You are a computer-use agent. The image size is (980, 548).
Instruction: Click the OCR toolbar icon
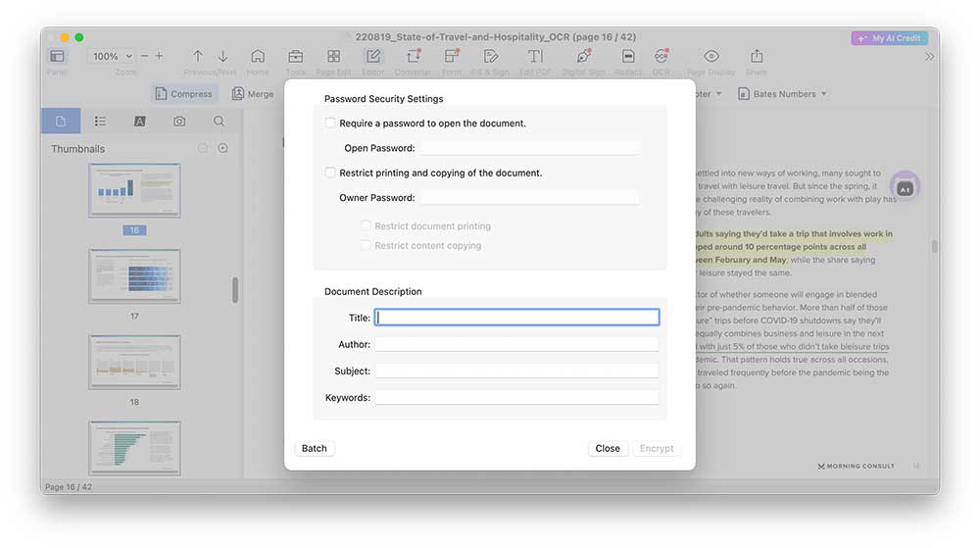[661, 57]
